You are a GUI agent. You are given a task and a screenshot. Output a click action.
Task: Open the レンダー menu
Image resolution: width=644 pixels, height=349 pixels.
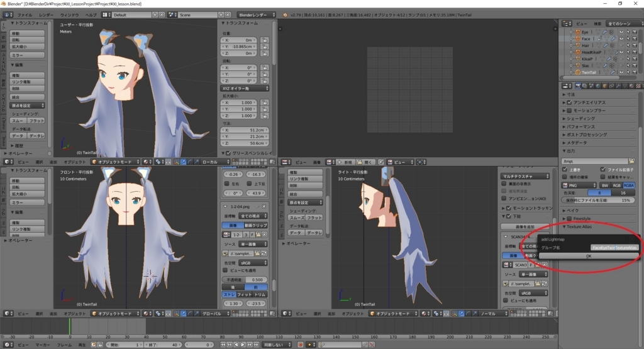point(46,15)
